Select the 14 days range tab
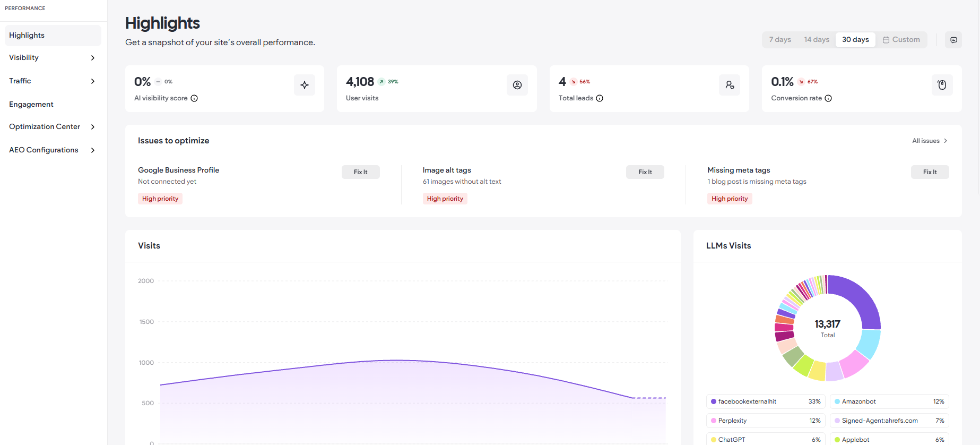Image resolution: width=980 pixels, height=445 pixels. pyautogui.click(x=817, y=40)
